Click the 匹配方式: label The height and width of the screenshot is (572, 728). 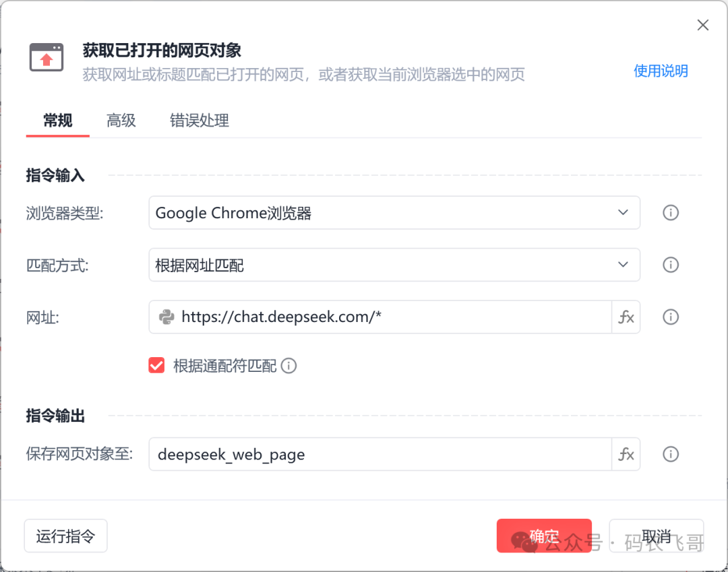[x=57, y=265]
